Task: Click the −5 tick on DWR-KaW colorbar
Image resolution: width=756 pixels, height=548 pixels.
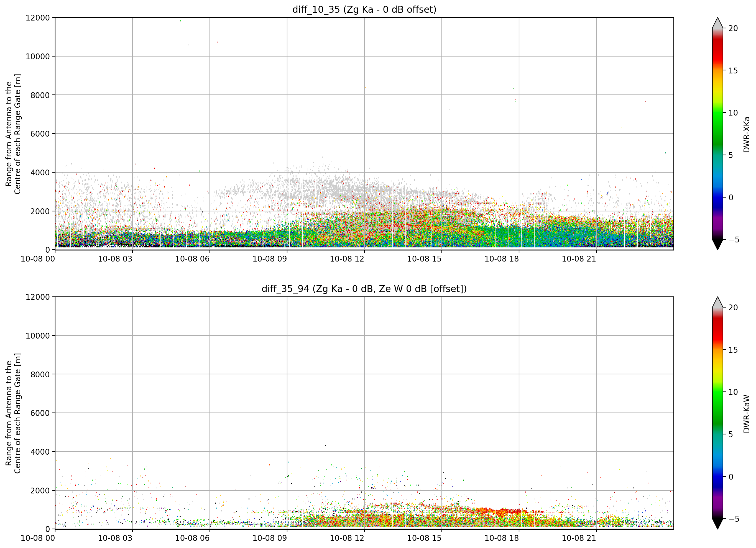Action: click(x=734, y=518)
